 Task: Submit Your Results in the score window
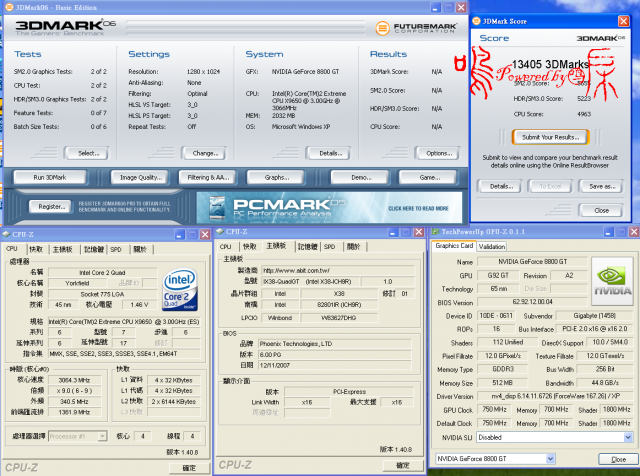pyautogui.click(x=550, y=137)
